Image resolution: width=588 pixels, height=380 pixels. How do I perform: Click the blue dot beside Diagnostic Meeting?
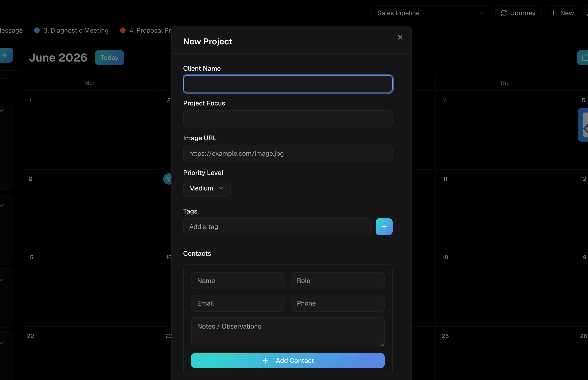pos(37,30)
